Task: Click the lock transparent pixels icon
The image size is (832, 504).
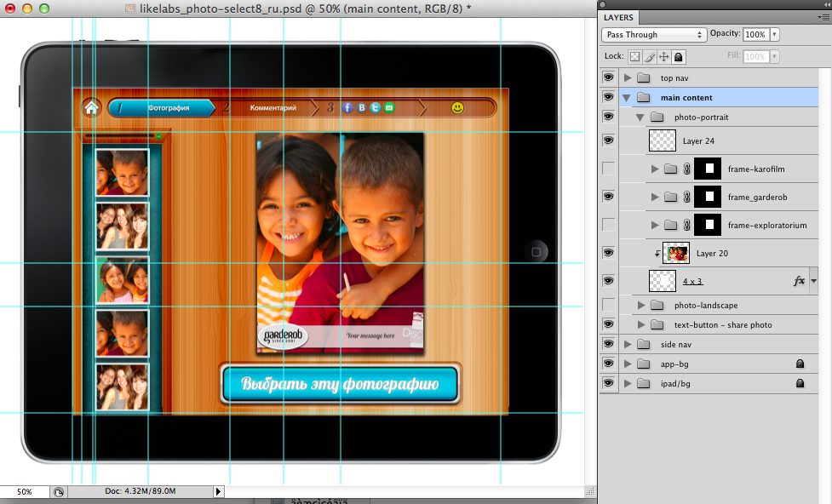Action: tap(634, 57)
